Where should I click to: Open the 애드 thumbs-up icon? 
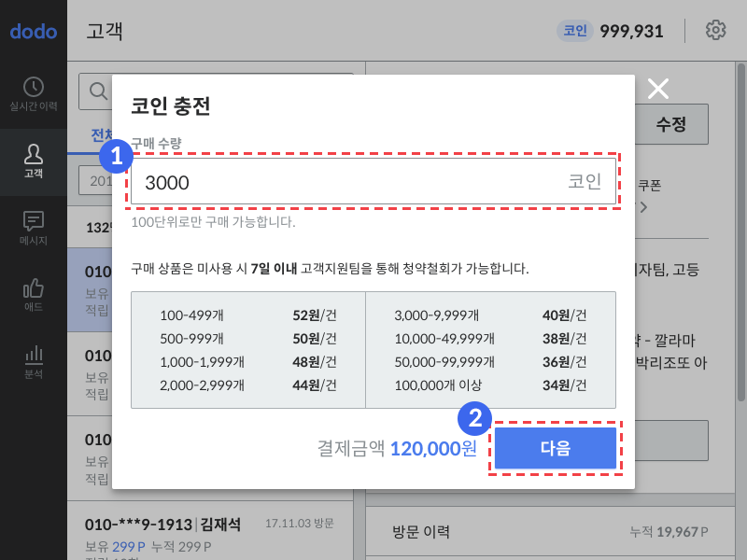coord(34,288)
